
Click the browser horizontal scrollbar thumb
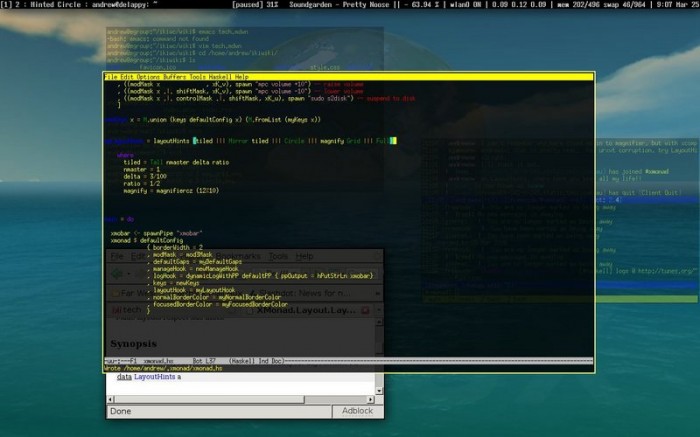pyautogui.click(x=209, y=400)
